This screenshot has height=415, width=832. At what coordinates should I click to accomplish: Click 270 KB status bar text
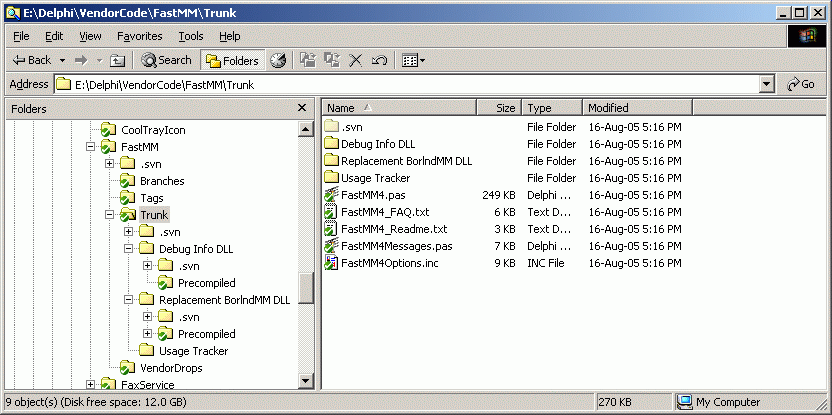(x=616, y=402)
